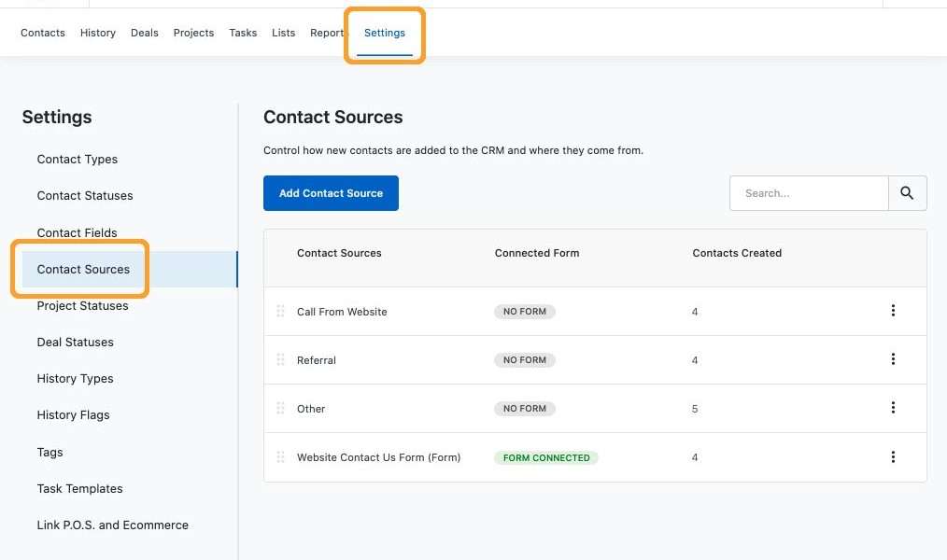
Task: Click the Contacts Created column header
Action: [737, 253]
